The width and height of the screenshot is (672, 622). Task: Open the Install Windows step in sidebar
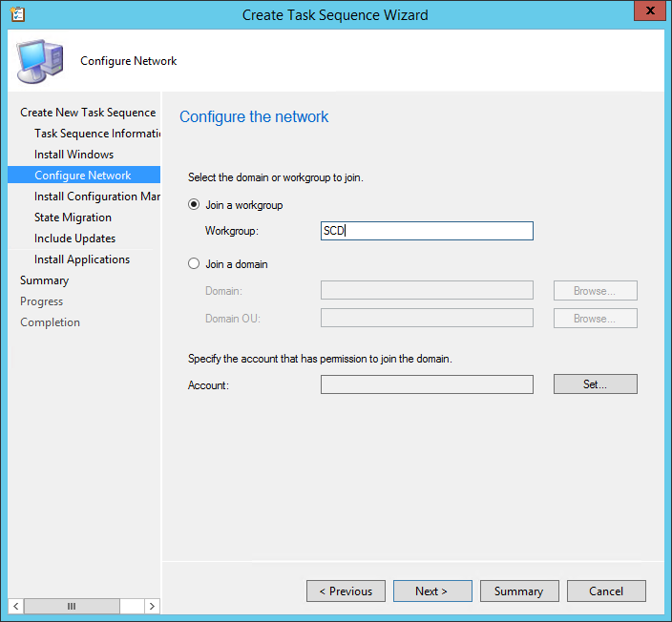(73, 155)
